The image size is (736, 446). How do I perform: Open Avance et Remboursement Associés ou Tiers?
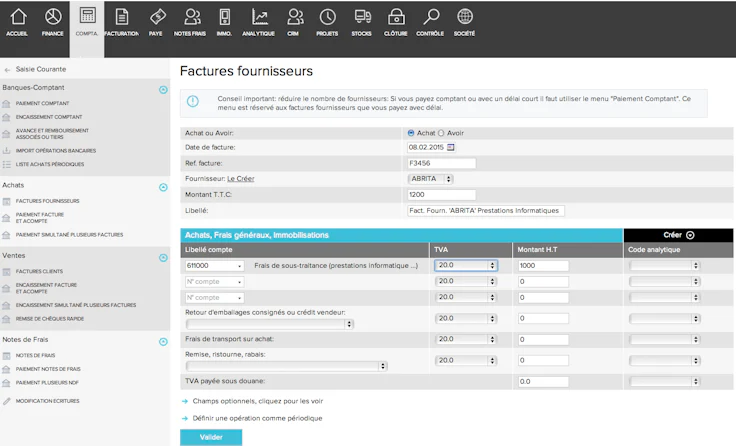click(52, 134)
